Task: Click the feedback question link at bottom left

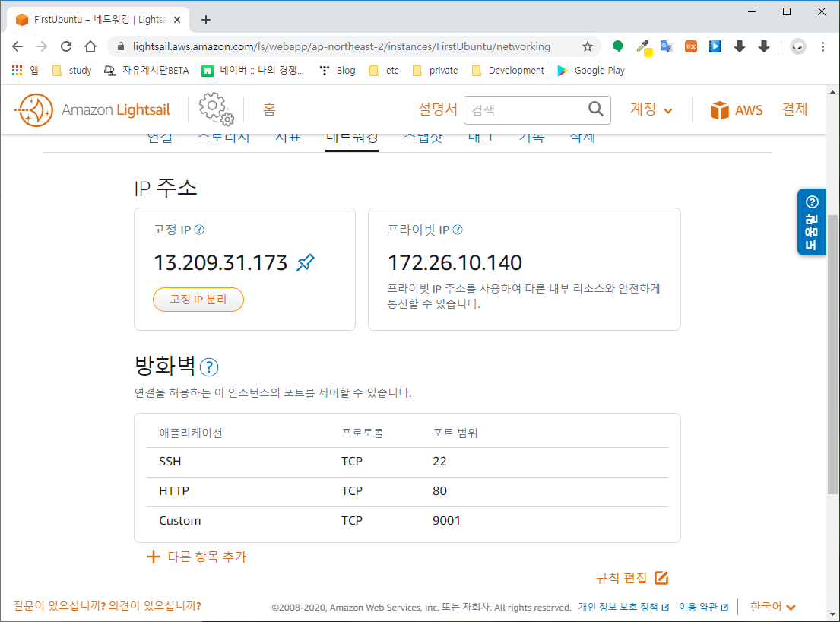Action: coord(107,606)
